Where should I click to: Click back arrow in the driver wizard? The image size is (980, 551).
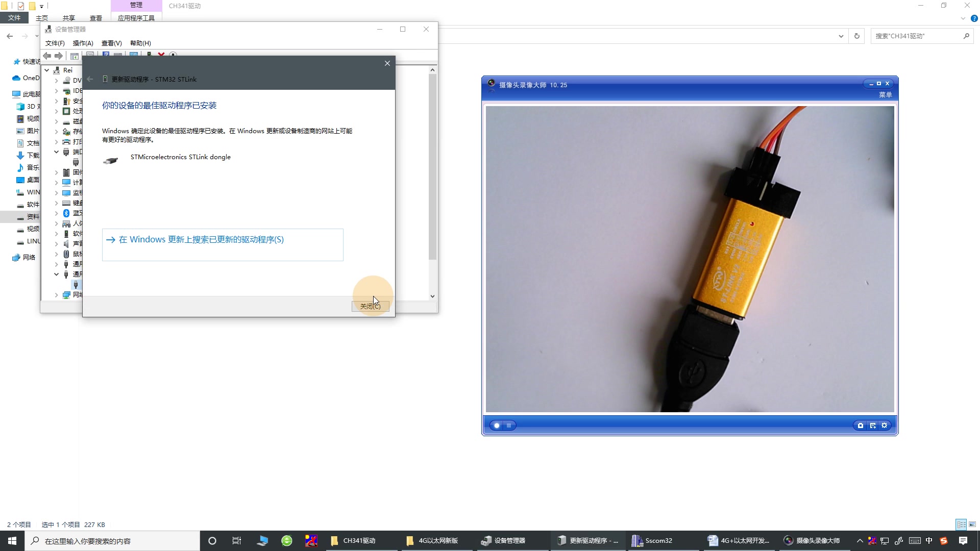point(90,79)
